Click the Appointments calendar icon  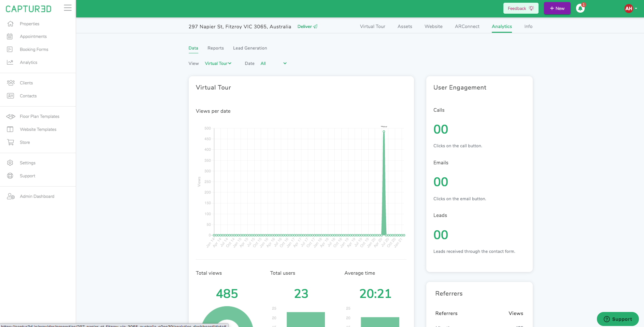click(10, 37)
